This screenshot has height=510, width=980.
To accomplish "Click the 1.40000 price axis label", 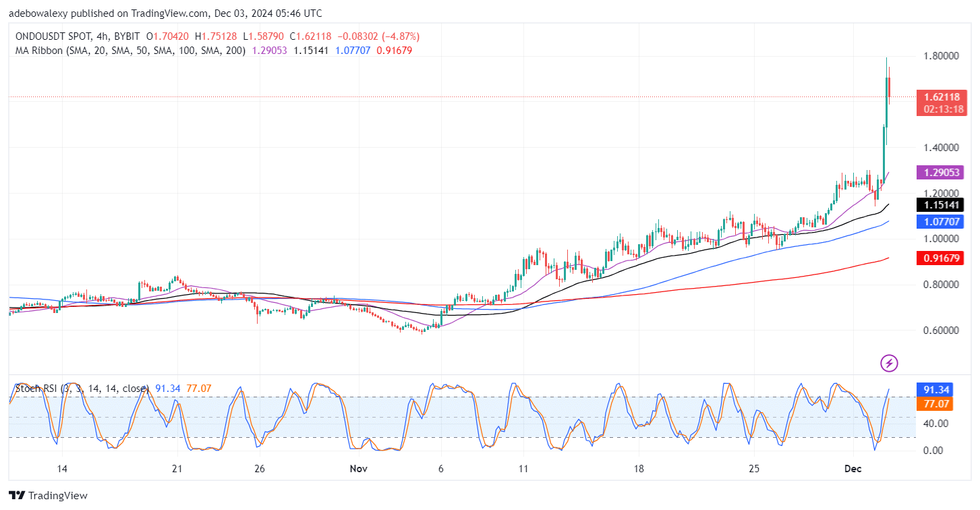I will coord(942,147).
